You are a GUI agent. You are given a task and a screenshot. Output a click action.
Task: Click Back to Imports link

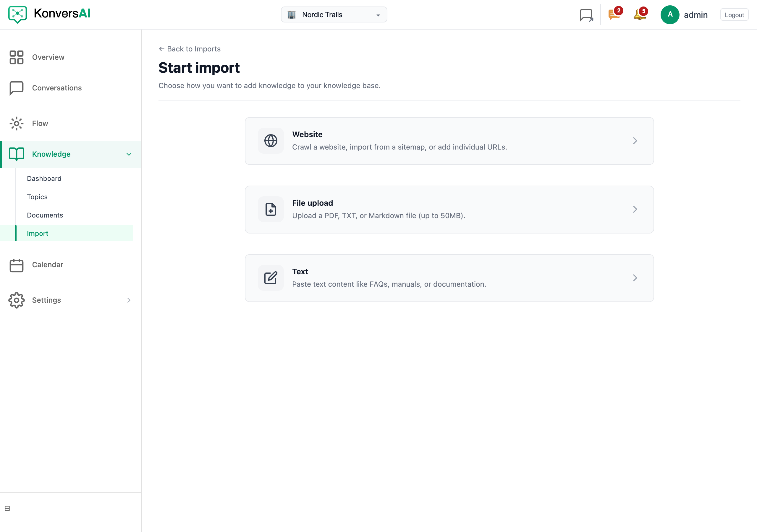pos(190,49)
